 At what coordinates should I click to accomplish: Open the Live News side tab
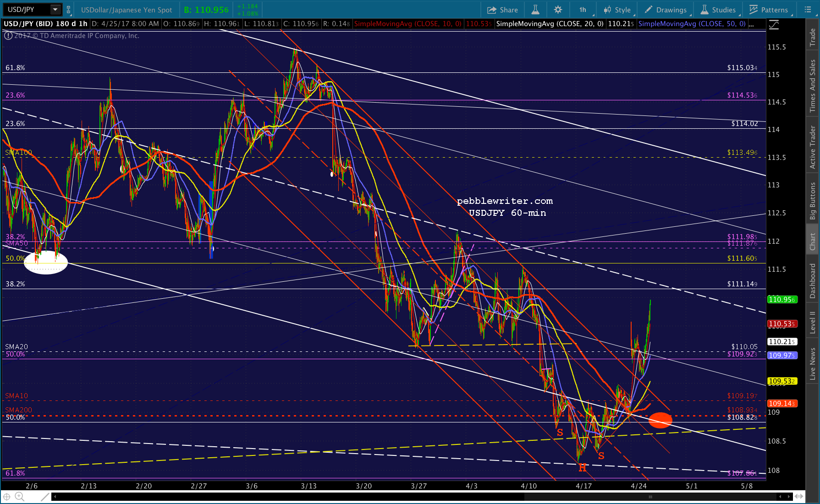point(813,364)
